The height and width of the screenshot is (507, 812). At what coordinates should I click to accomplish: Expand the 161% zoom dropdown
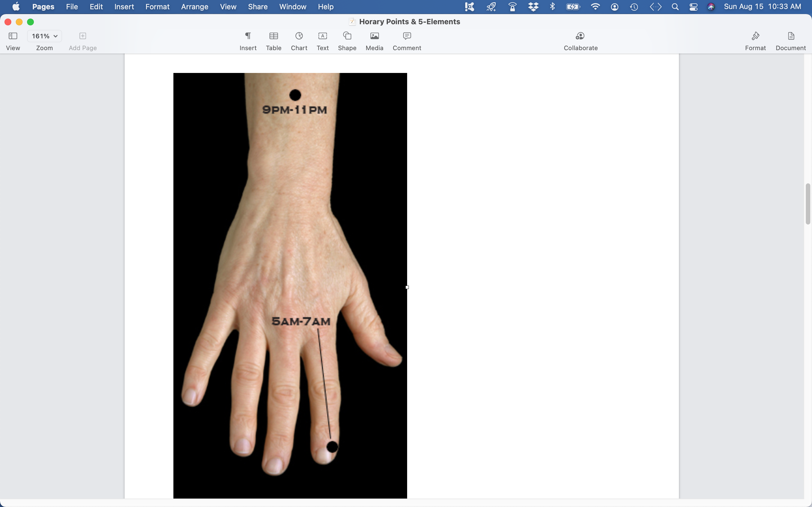point(44,36)
